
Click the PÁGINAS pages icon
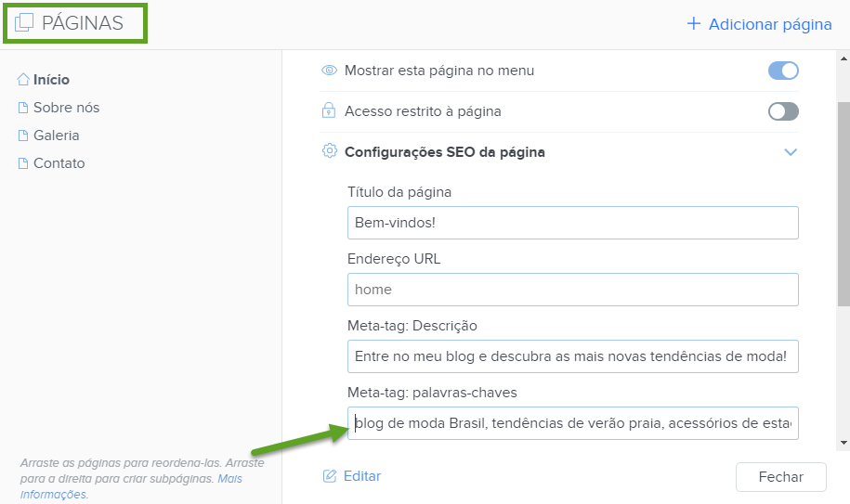[24, 22]
